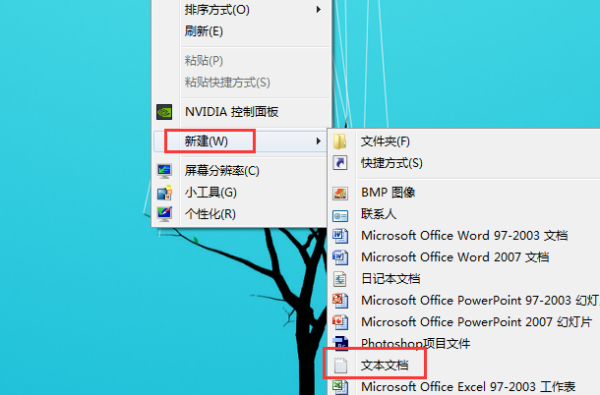
Task: Create a new 快捷方式(S) shortcut
Action: pos(392,163)
